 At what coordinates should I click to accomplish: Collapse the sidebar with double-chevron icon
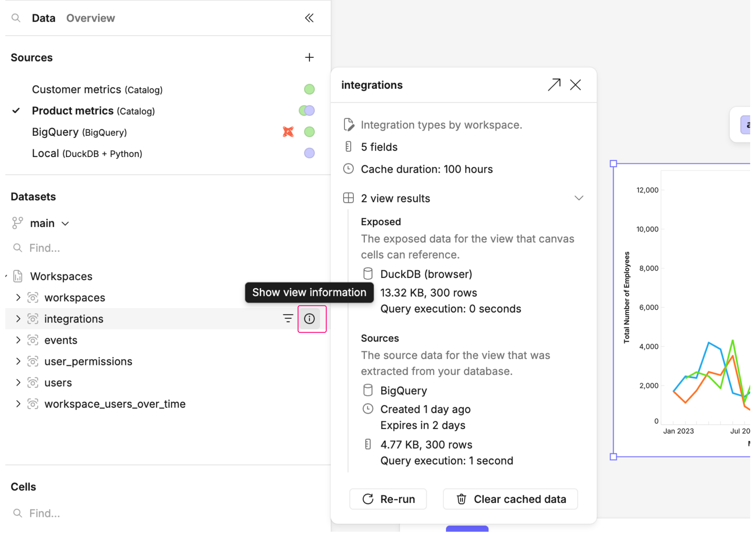pyautogui.click(x=309, y=18)
